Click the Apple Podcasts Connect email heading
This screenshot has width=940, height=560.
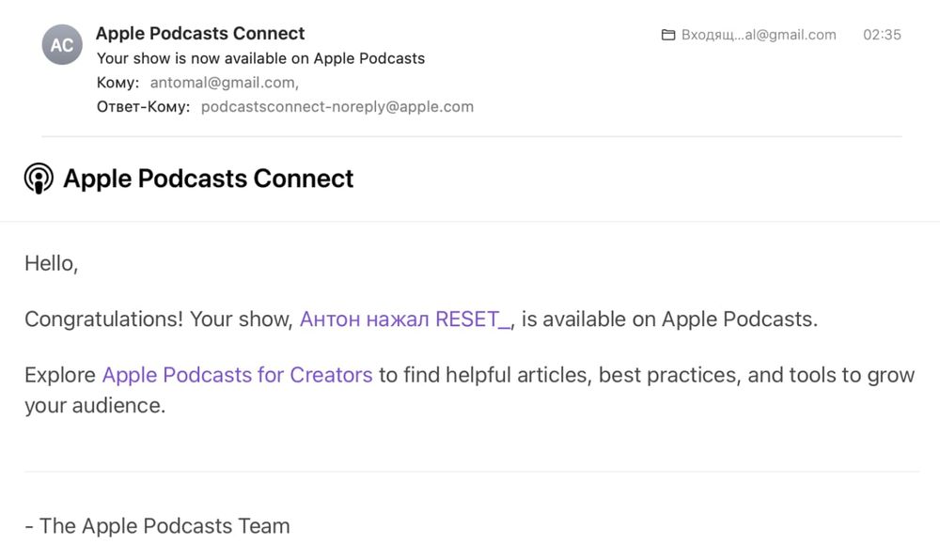(208, 179)
